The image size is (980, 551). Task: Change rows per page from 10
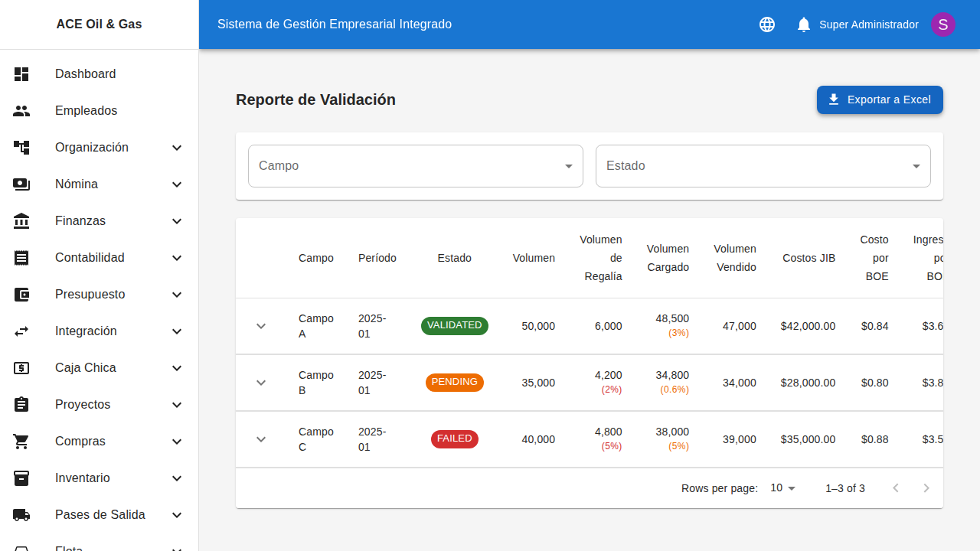click(782, 487)
